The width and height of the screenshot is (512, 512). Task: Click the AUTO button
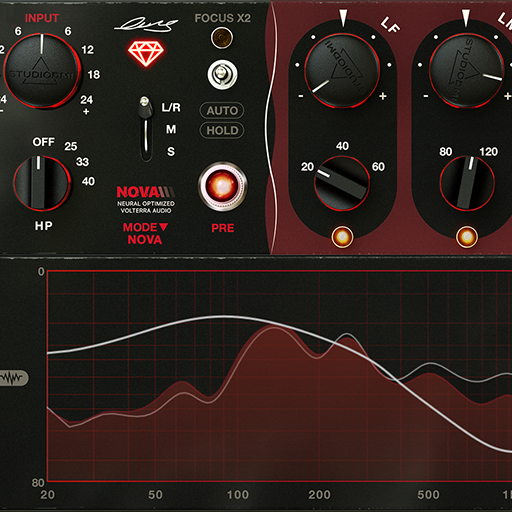tap(222, 110)
